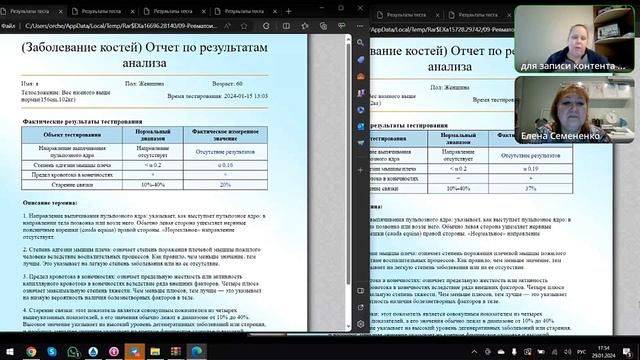The image size is (640, 360).
Task: Add a sidebar app with the plus icon
Action: pyautogui.click(x=360, y=170)
